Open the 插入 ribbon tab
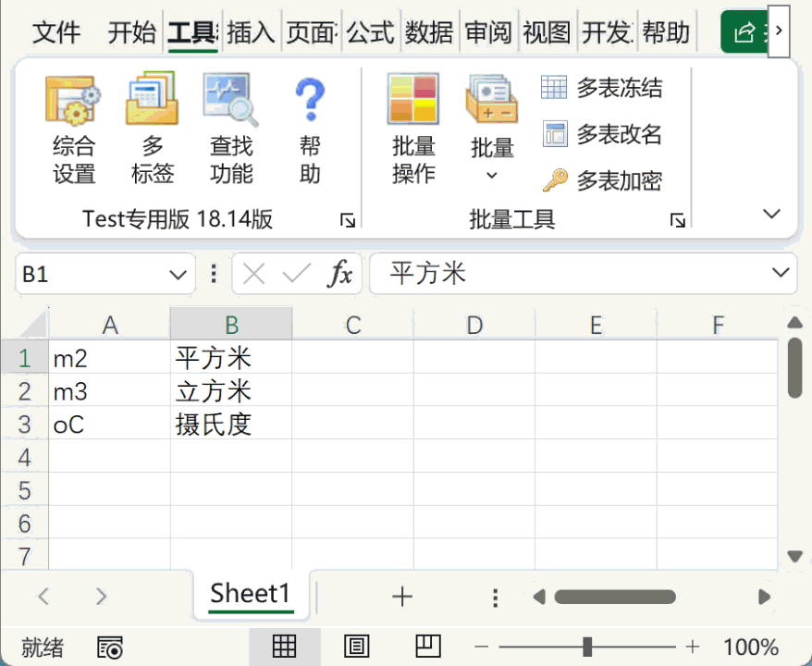This screenshot has height=666, width=812. [x=251, y=33]
